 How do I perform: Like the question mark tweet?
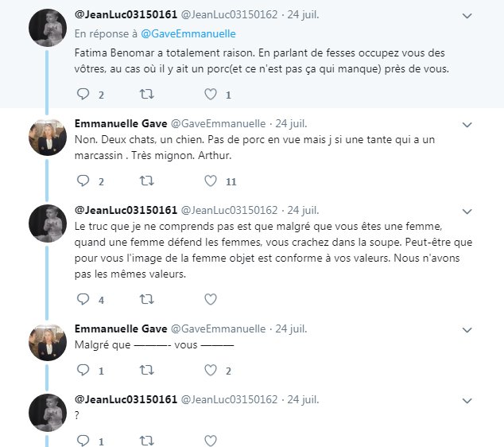point(211,440)
